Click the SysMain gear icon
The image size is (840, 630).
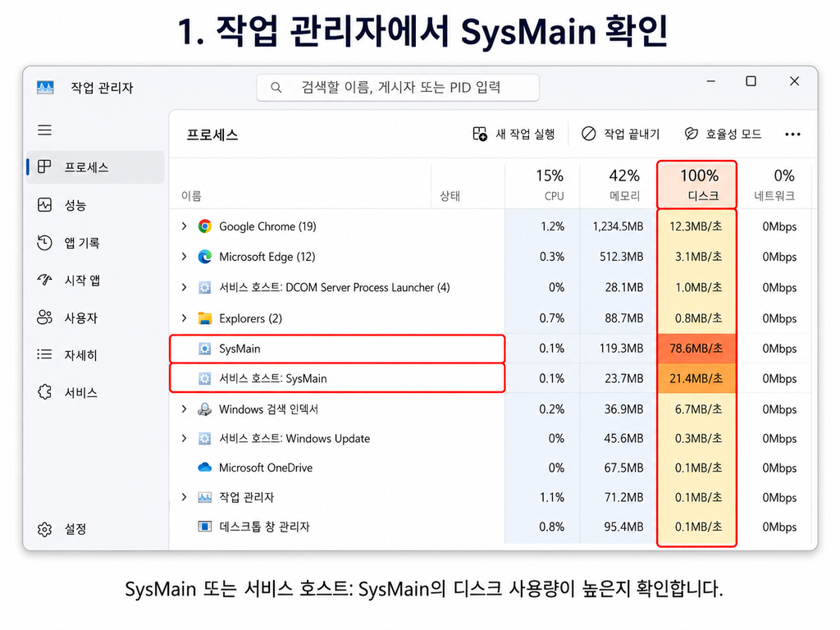(204, 349)
